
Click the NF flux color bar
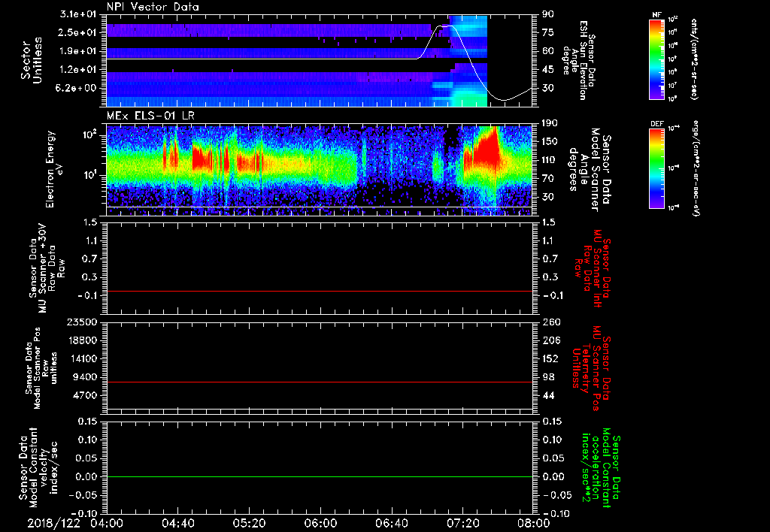point(657,59)
